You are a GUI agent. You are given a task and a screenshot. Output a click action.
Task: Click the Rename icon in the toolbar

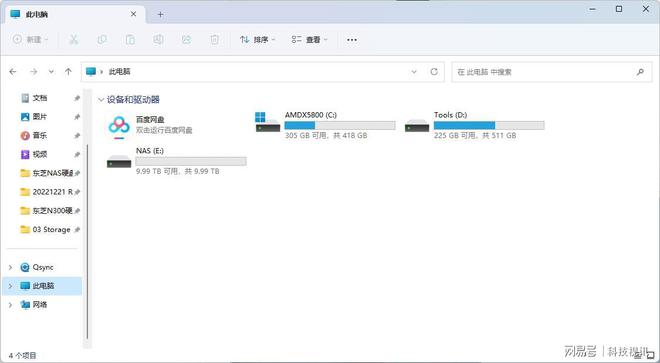click(158, 40)
